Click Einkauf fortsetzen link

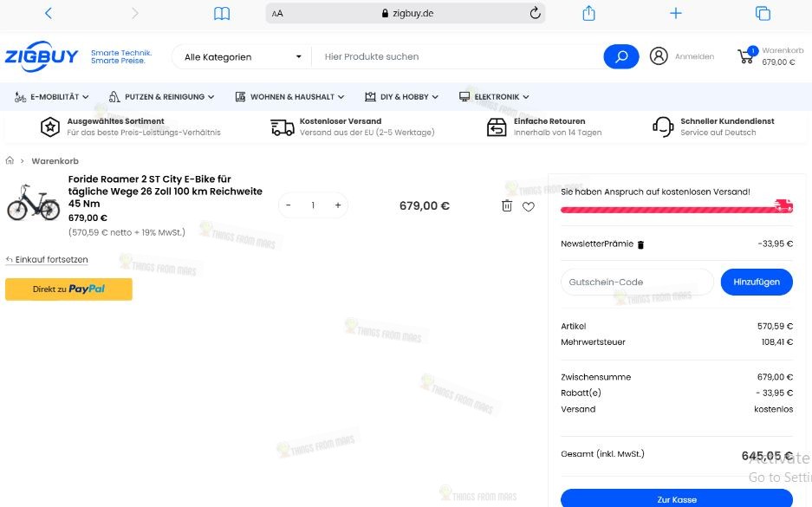coord(47,259)
